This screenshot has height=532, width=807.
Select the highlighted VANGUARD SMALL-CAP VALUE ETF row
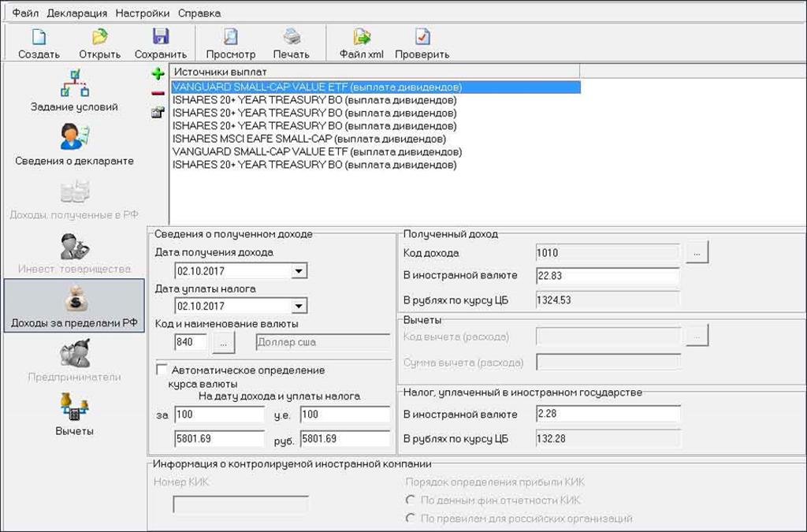tap(376, 87)
